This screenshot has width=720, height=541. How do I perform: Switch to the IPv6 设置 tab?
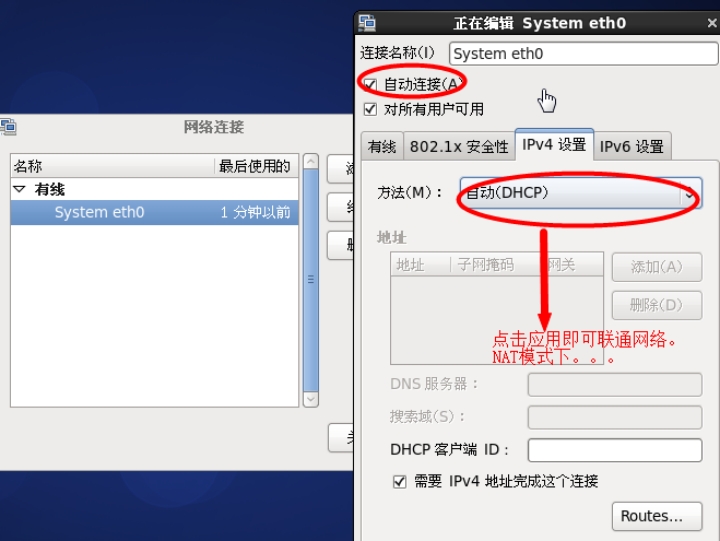(632, 146)
